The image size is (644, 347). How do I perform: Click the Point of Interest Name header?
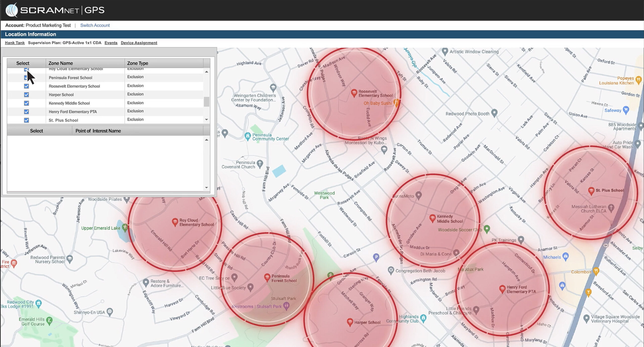[x=138, y=131]
